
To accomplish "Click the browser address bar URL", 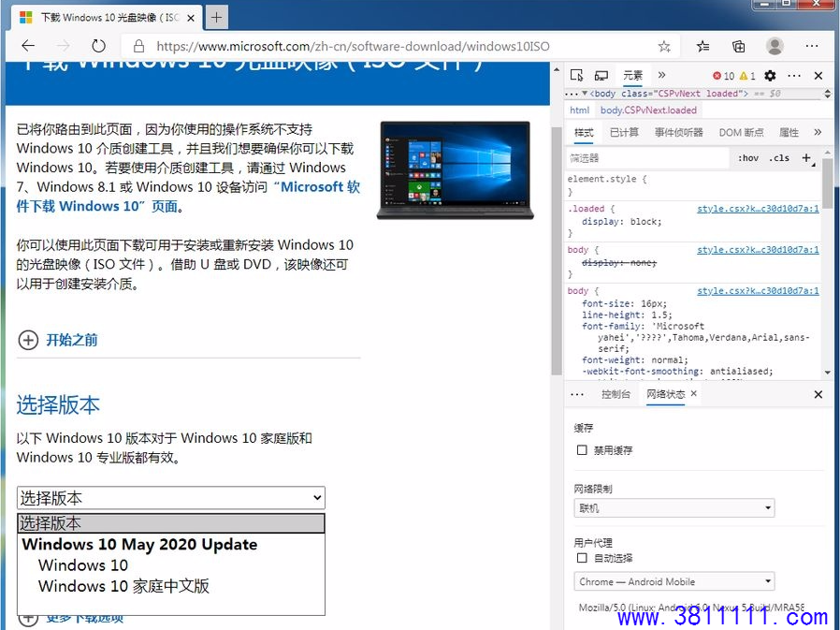I will tap(353, 47).
